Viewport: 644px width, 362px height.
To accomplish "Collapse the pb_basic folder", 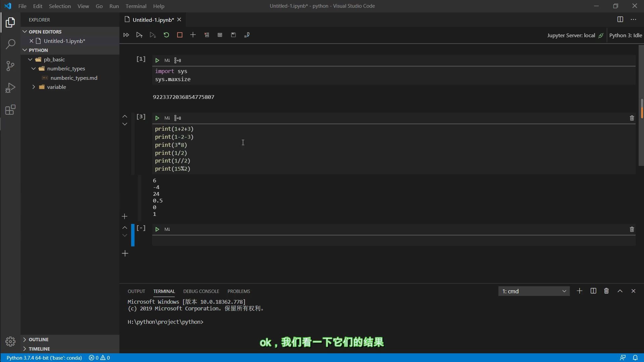I will 30,59.
